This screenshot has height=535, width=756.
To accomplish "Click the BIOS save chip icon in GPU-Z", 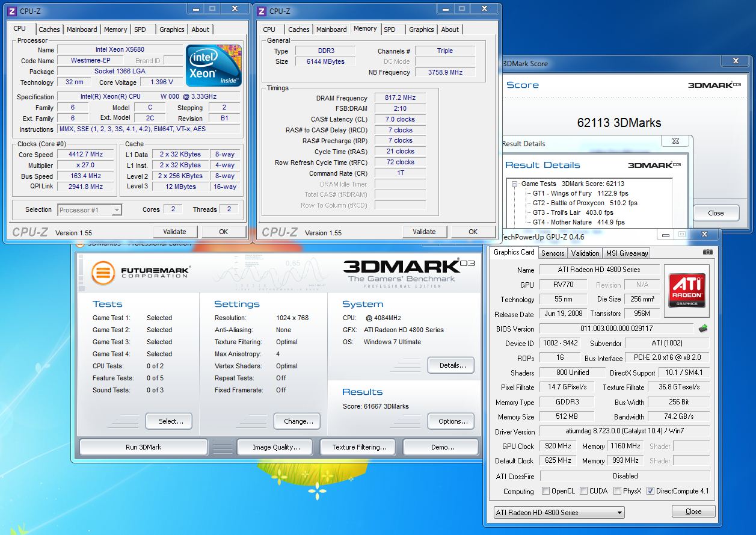I will click(702, 329).
